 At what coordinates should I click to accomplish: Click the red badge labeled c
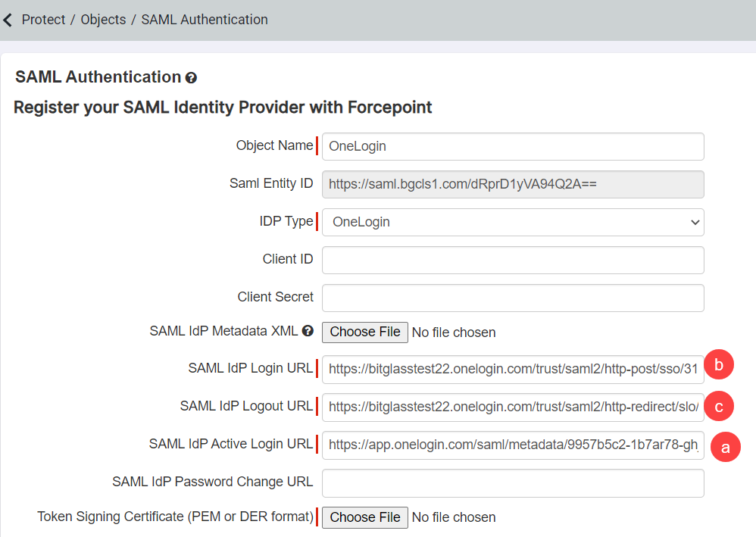(718, 406)
